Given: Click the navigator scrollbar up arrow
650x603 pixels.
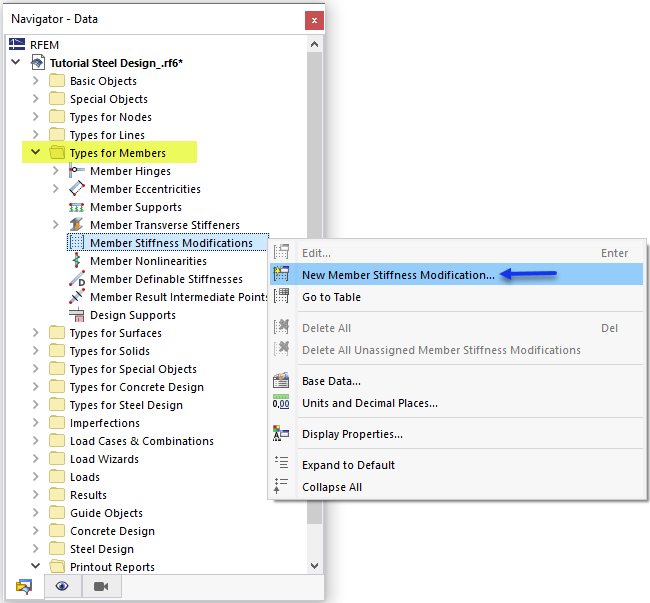Looking at the screenshot, I should (x=315, y=44).
